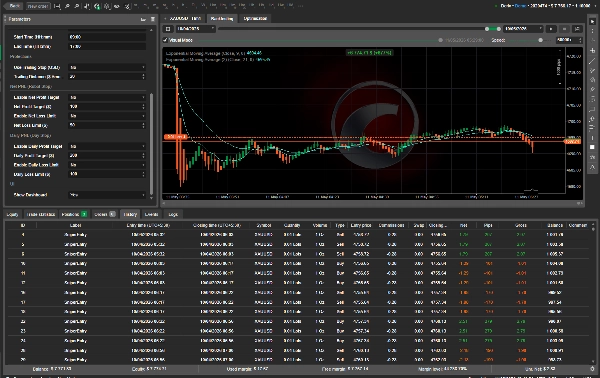
Task: Open the History tab
Action: (130, 214)
